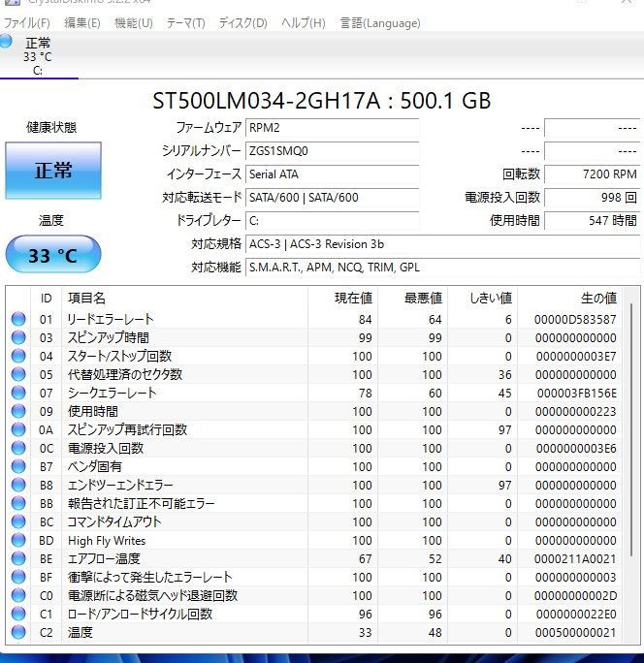Click the status icon for スピンアップ再試行回数
This screenshot has height=663, width=644.
tap(18, 429)
